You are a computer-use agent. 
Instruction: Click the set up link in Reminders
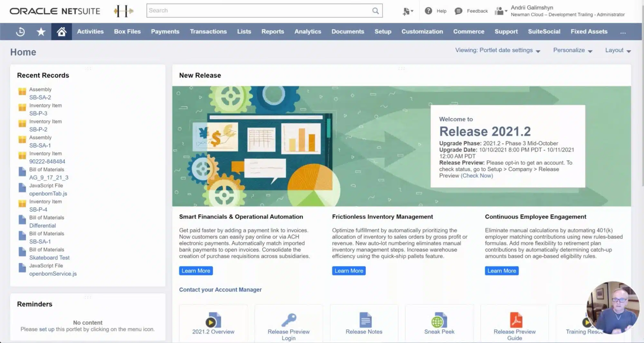(x=47, y=329)
